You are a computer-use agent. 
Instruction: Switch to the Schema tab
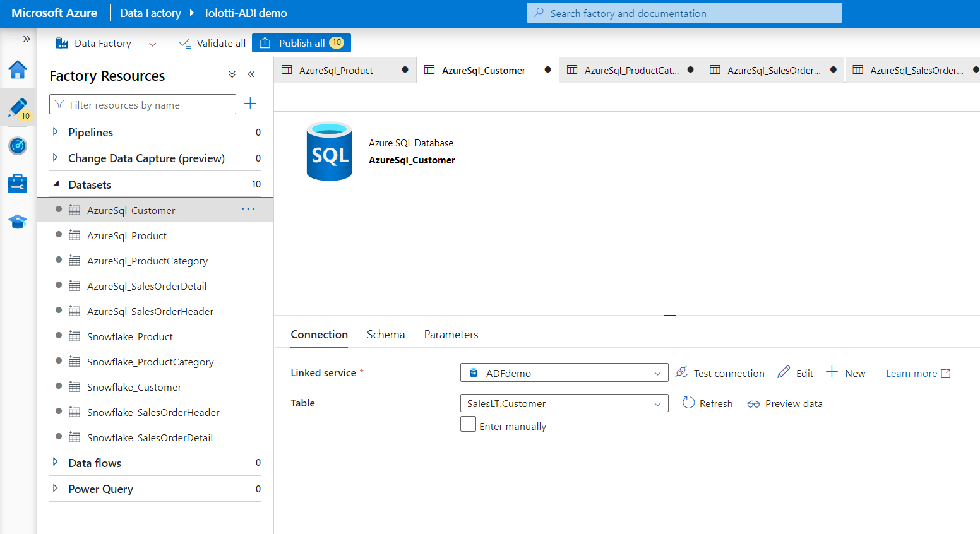pyautogui.click(x=385, y=335)
